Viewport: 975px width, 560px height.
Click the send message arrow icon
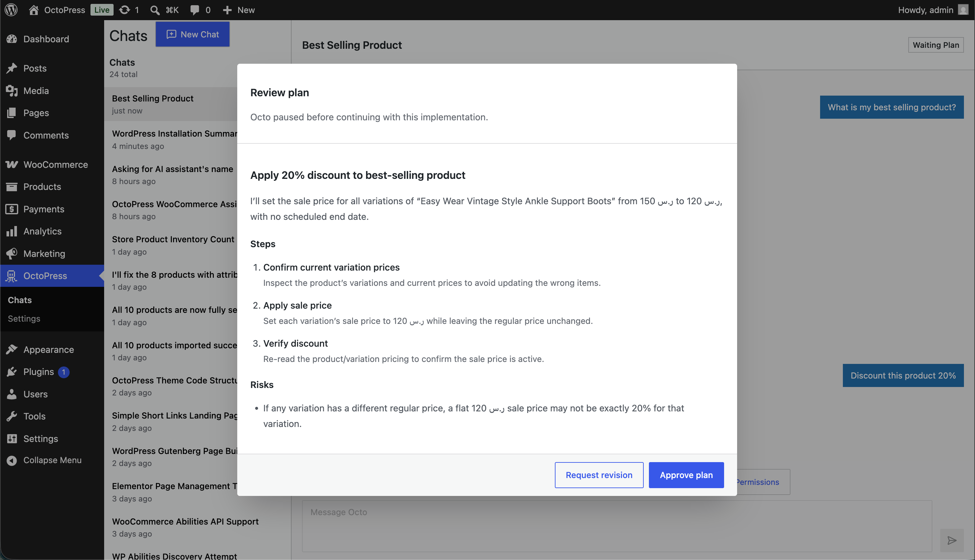952,540
